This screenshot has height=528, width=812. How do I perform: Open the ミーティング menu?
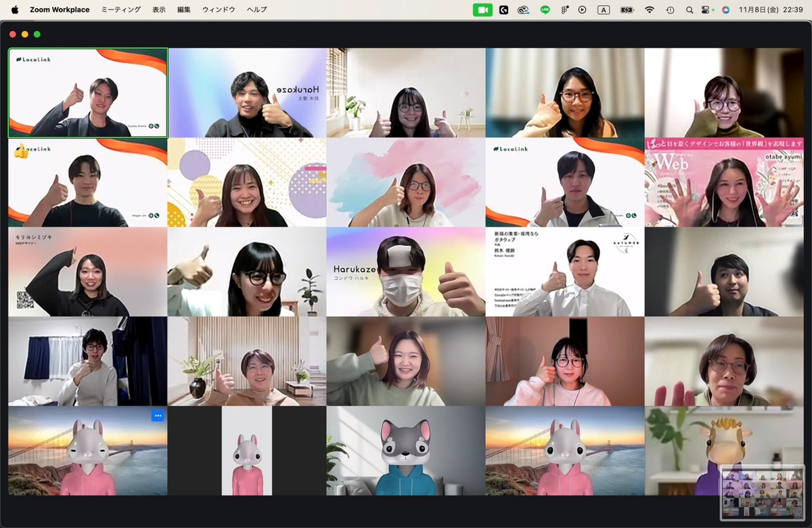[x=121, y=9]
